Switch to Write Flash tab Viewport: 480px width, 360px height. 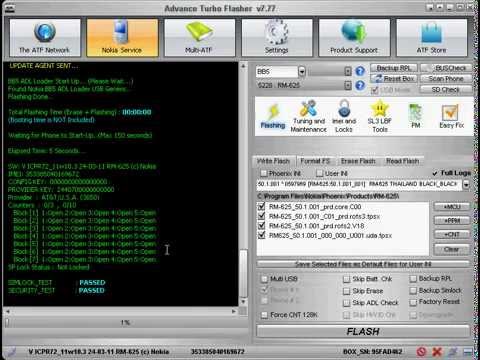[x=273, y=161]
